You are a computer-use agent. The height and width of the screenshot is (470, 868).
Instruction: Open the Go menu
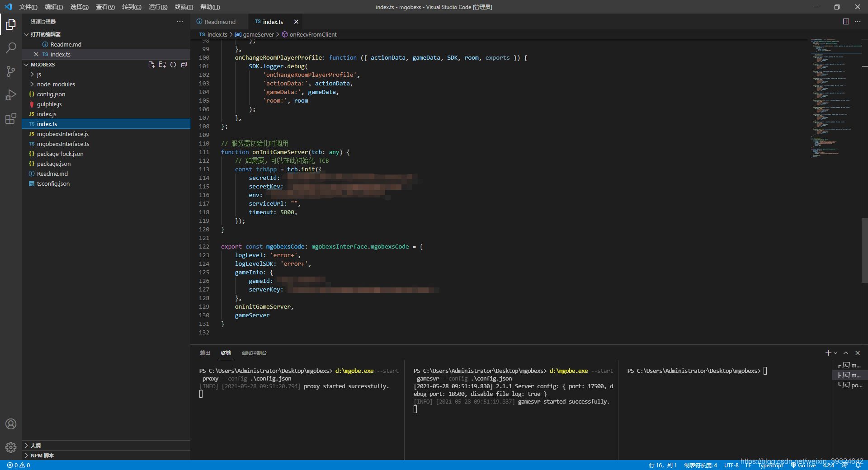[x=132, y=7]
